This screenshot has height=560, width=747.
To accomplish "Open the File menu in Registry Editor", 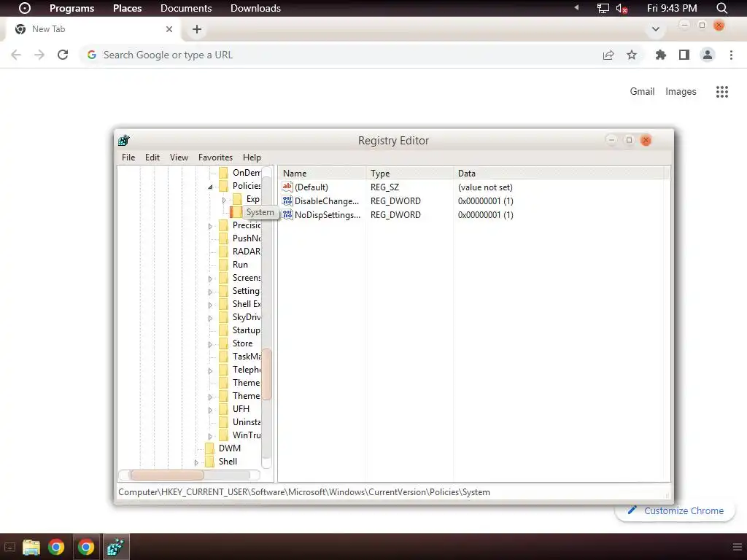I will [x=128, y=157].
